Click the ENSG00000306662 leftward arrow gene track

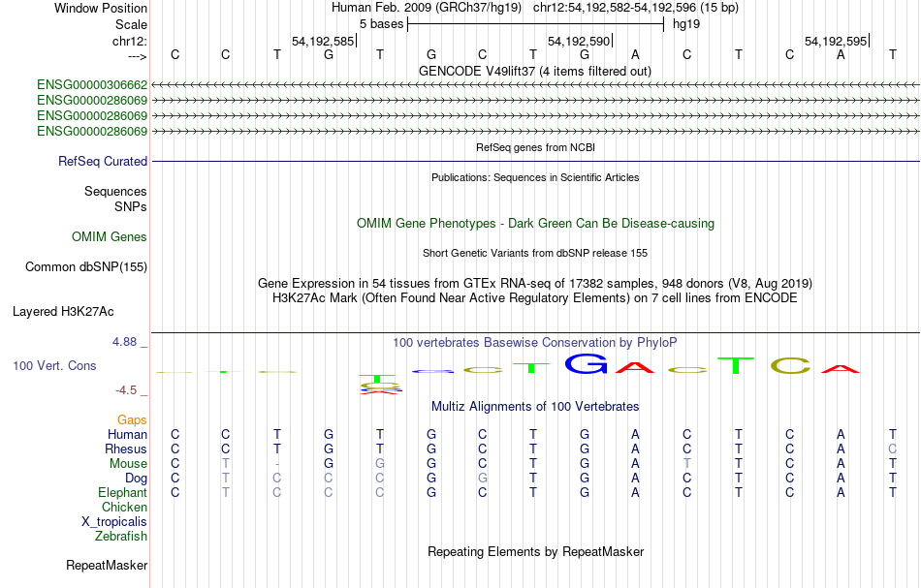tap(535, 85)
